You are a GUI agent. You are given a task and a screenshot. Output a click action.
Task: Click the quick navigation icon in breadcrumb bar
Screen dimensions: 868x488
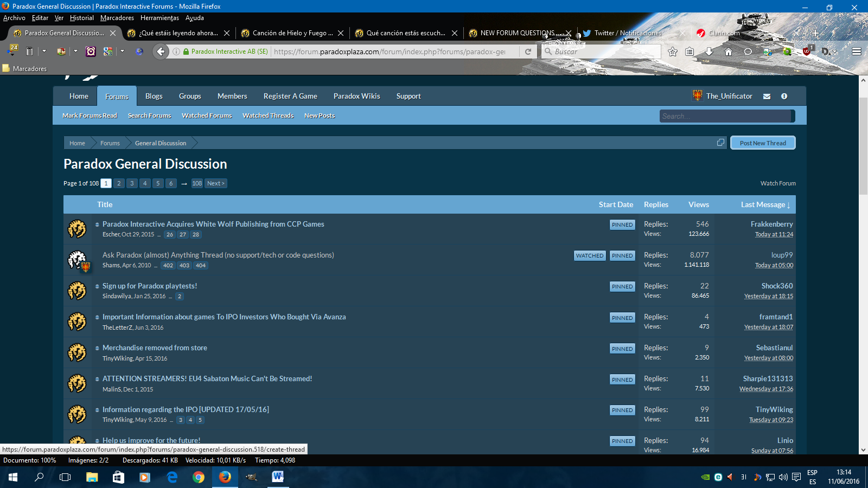pyautogui.click(x=720, y=143)
